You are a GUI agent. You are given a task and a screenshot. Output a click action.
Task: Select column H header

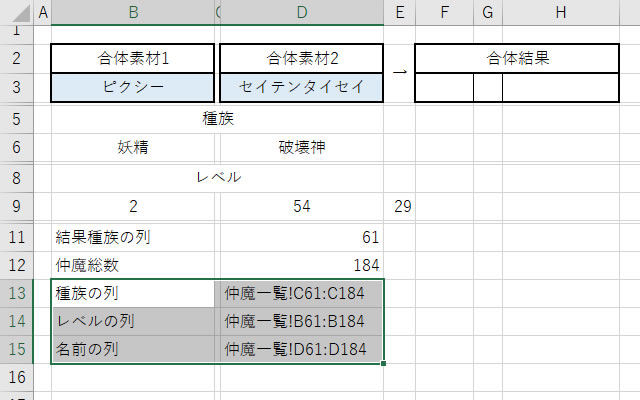pyautogui.click(x=561, y=12)
